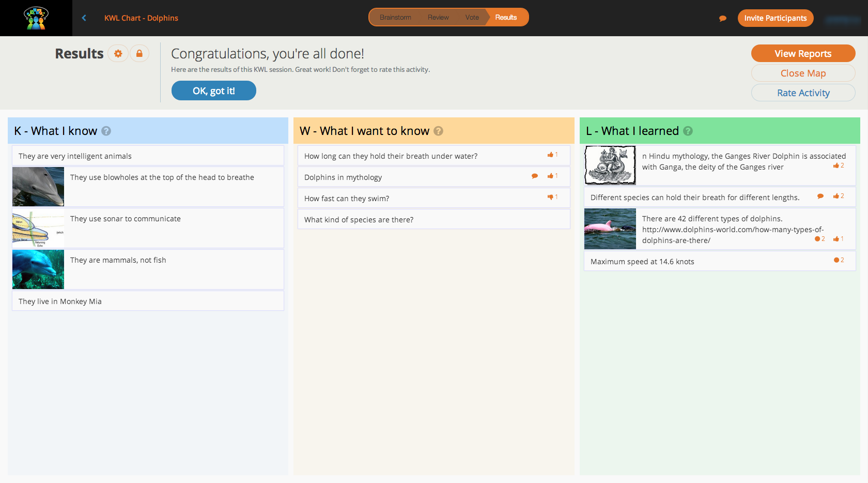Select 'Dolphins in mythology' card text
The height and width of the screenshot is (483, 868).
[x=343, y=177]
